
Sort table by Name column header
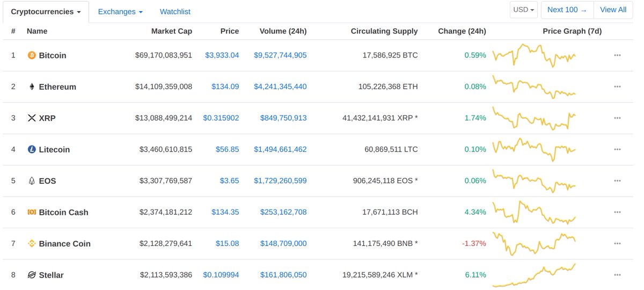pyautogui.click(x=37, y=31)
